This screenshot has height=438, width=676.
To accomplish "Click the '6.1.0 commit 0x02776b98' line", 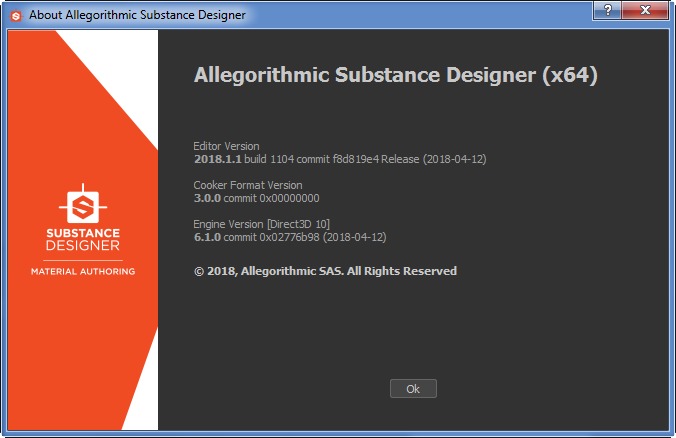I will point(290,237).
